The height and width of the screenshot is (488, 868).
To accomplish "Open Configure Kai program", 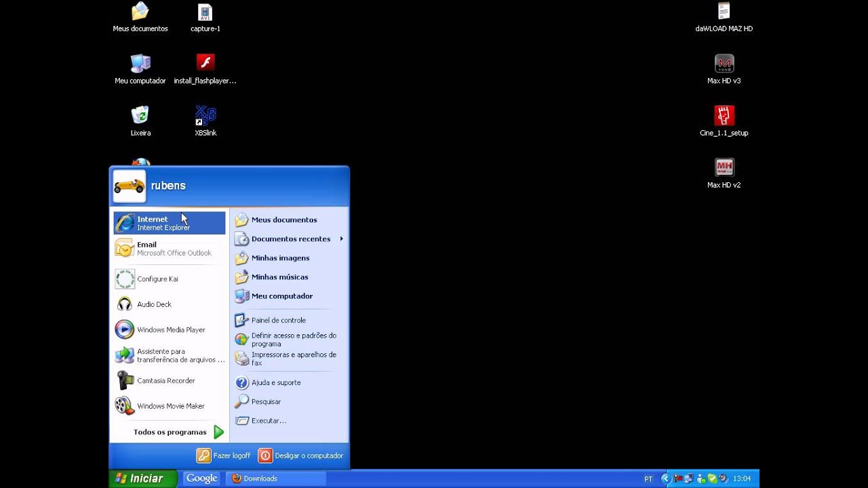I will tap(170, 279).
